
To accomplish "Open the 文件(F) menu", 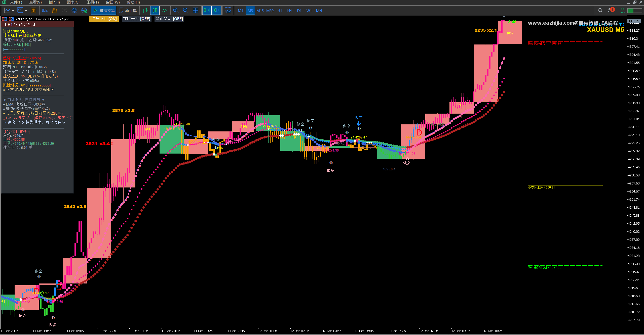I will (x=16, y=2).
